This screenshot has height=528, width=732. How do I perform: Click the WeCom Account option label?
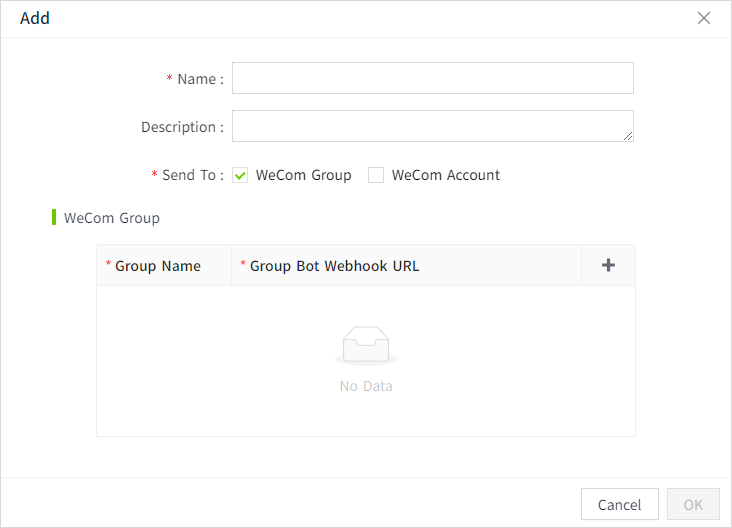click(445, 175)
